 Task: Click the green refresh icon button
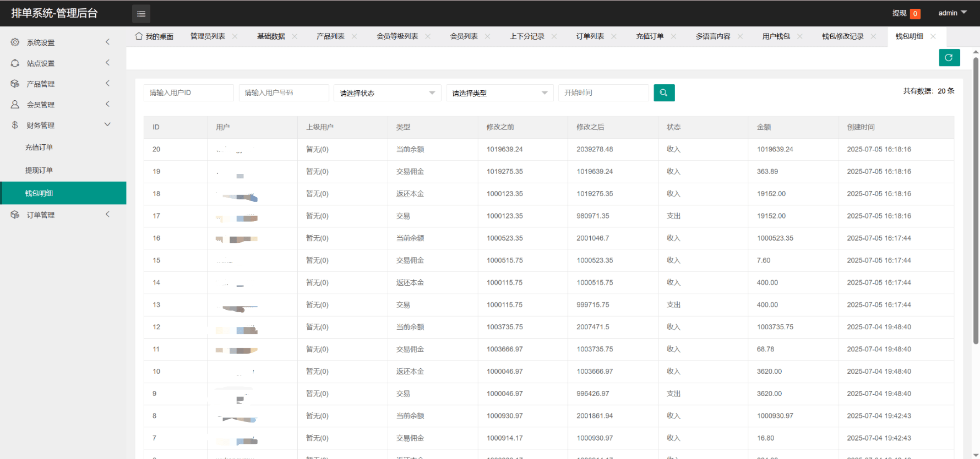point(949,58)
